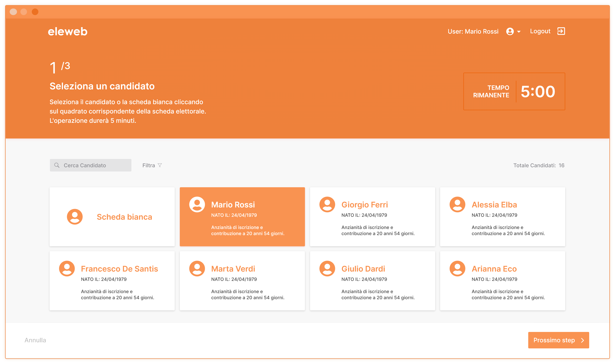The width and height of the screenshot is (615, 364).
Task: Click the eleweb logo
Action: tap(68, 31)
